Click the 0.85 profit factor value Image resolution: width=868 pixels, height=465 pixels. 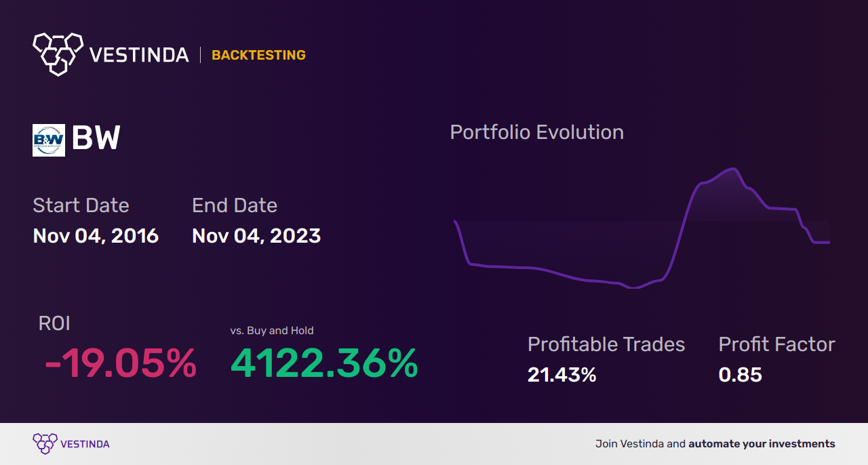tap(741, 375)
